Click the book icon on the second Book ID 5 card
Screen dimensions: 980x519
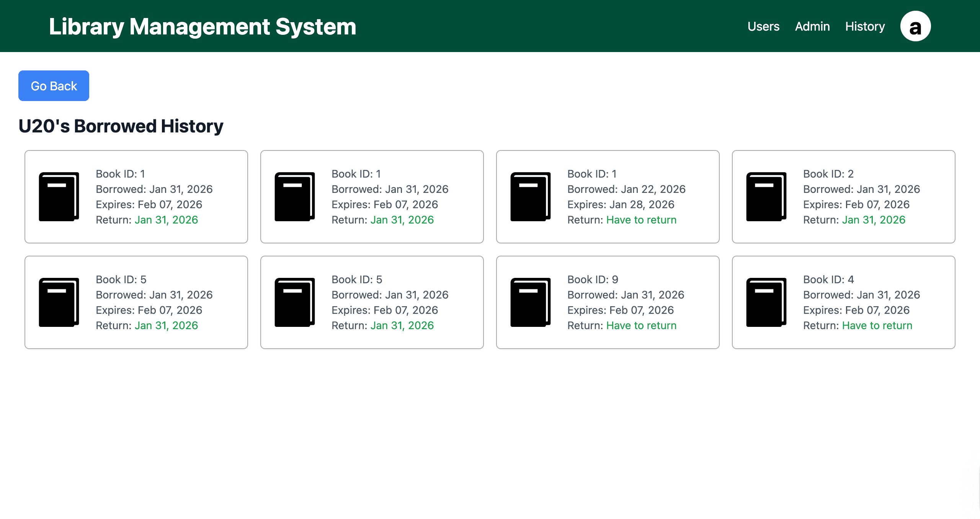294,302
